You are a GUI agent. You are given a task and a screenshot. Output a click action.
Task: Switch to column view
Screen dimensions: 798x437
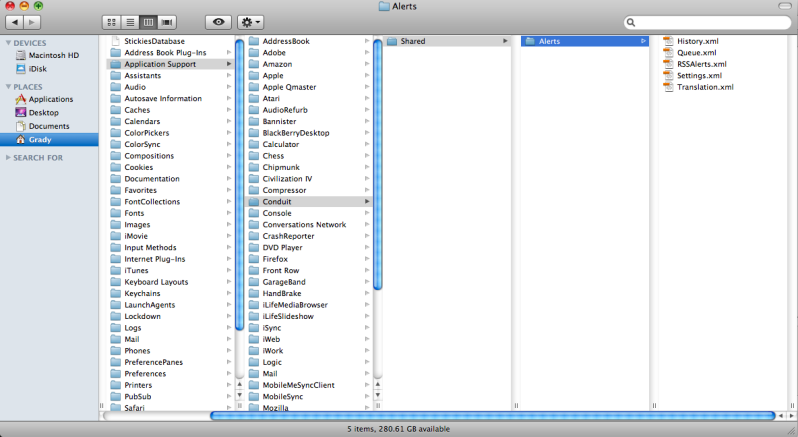click(148, 22)
